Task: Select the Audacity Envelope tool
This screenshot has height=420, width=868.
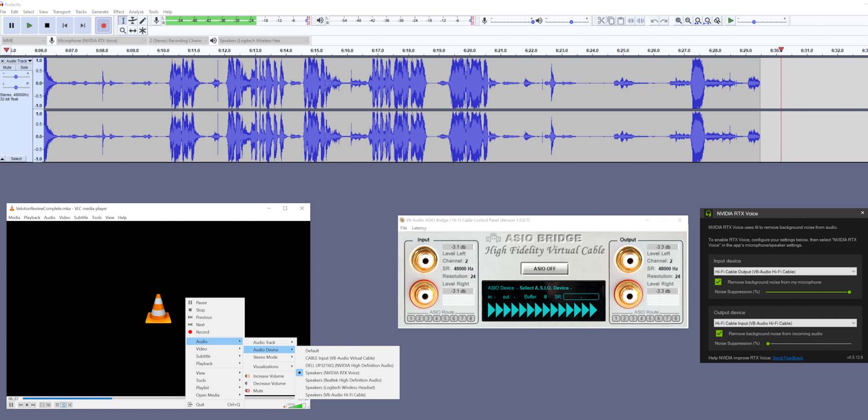Action: [x=133, y=21]
